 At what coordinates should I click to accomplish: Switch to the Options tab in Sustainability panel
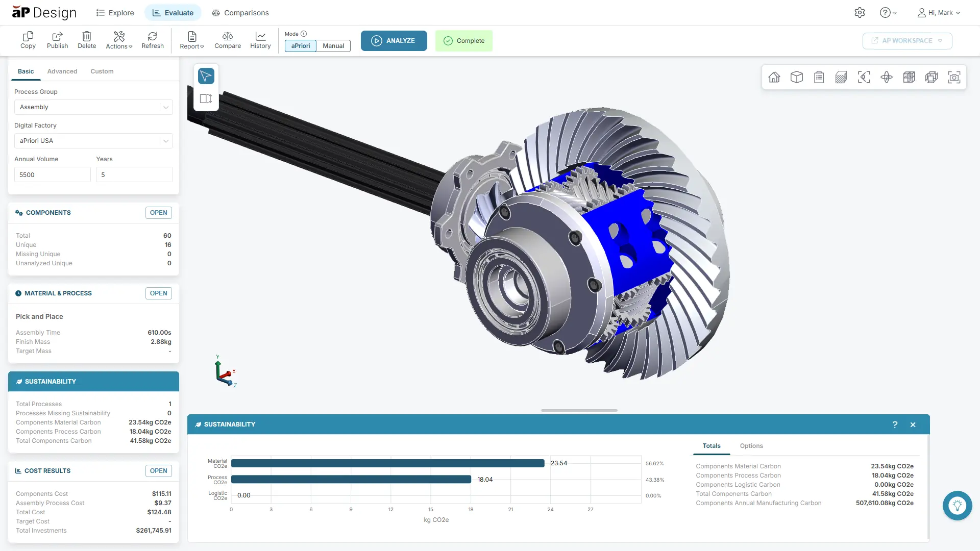point(751,445)
